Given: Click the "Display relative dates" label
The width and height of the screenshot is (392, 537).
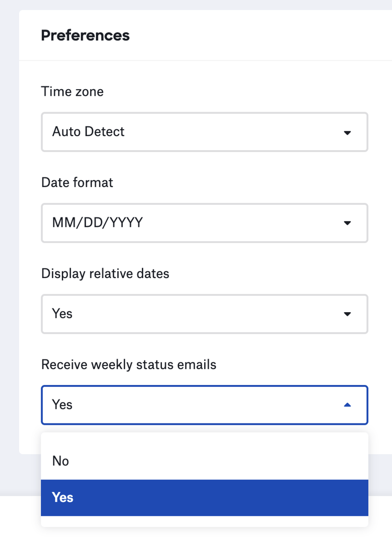Looking at the screenshot, I should (x=105, y=274).
